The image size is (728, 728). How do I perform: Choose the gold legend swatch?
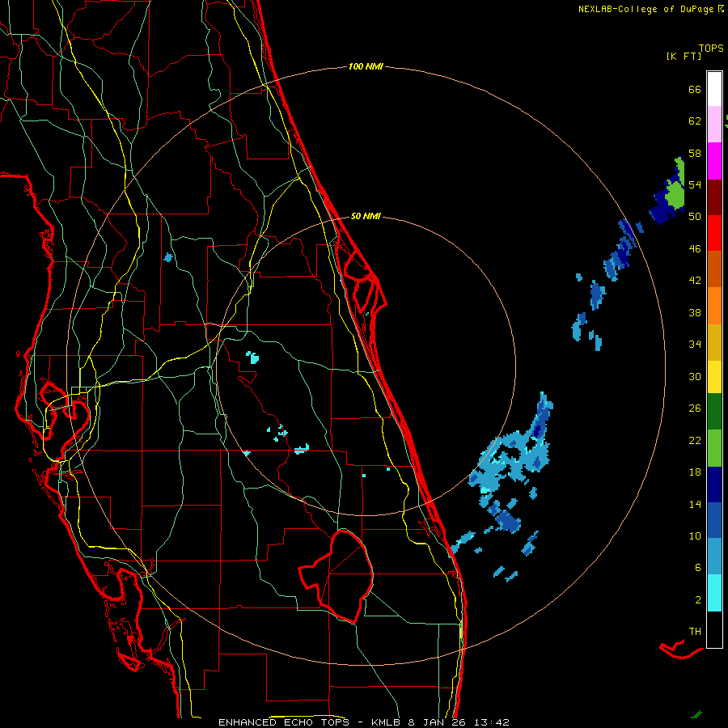pos(714,342)
